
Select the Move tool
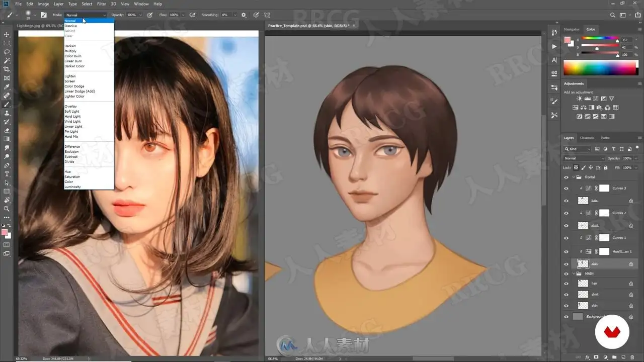click(x=7, y=34)
